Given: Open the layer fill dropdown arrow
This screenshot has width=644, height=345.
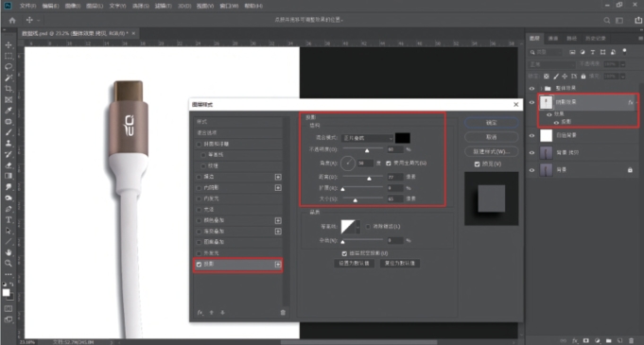Looking at the screenshot, I should (x=623, y=77).
